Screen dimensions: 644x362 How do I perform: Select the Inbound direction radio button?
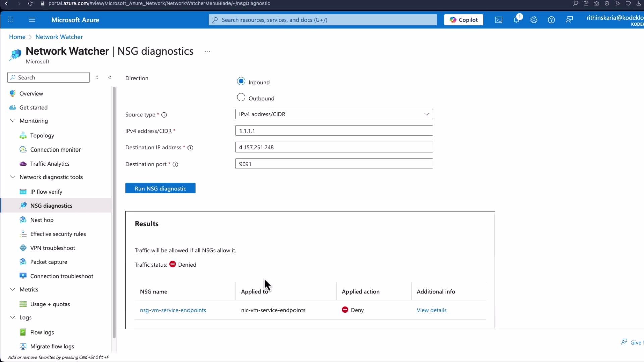pos(241,81)
